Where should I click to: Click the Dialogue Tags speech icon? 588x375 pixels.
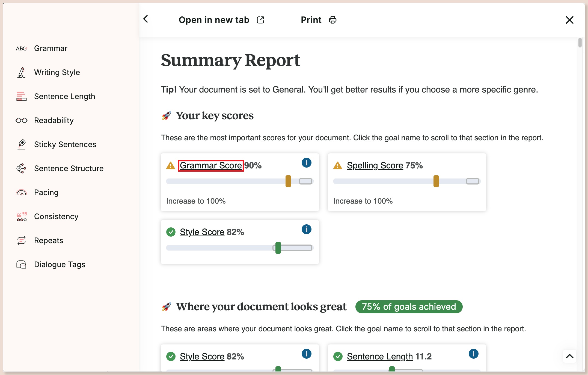[x=21, y=264]
